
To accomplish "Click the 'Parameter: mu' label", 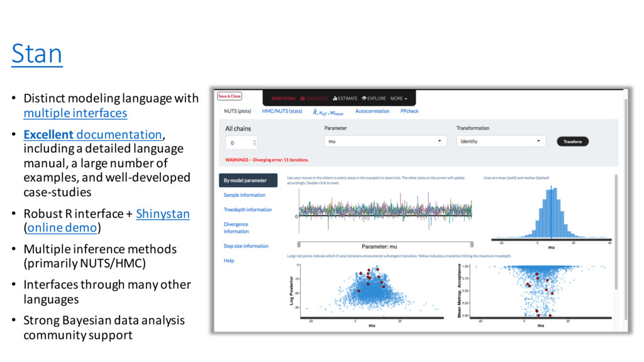I will [x=379, y=246].
